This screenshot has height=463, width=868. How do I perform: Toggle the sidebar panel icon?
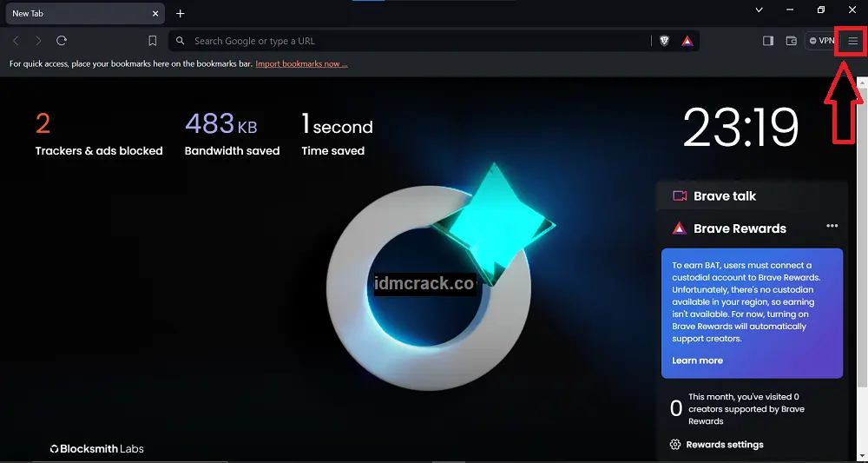click(x=768, y=41)
